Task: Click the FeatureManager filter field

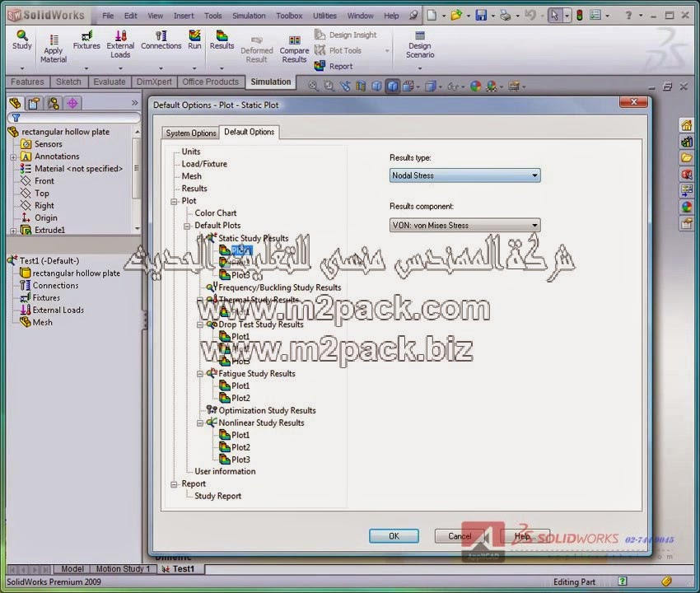Action: (74, 118)
